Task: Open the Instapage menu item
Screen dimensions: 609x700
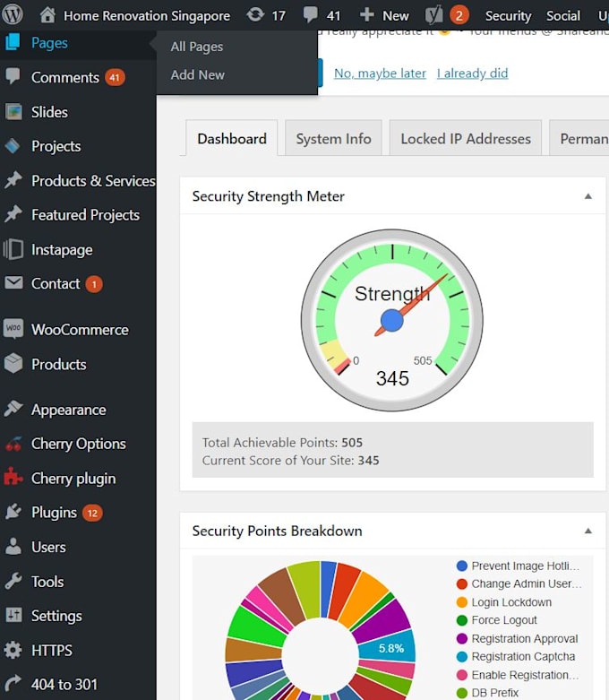Action: pyautogui.click(x=78, y=249)
